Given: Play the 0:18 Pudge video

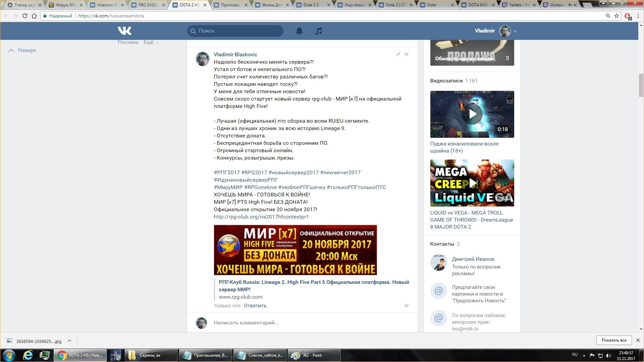Looking at the screenshot, I should tap(472, 114).
